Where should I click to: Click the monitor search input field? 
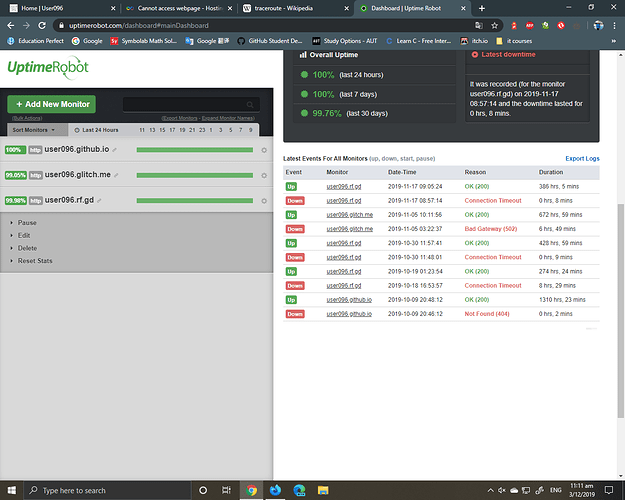pyautogui.click(x=185, y=104)
